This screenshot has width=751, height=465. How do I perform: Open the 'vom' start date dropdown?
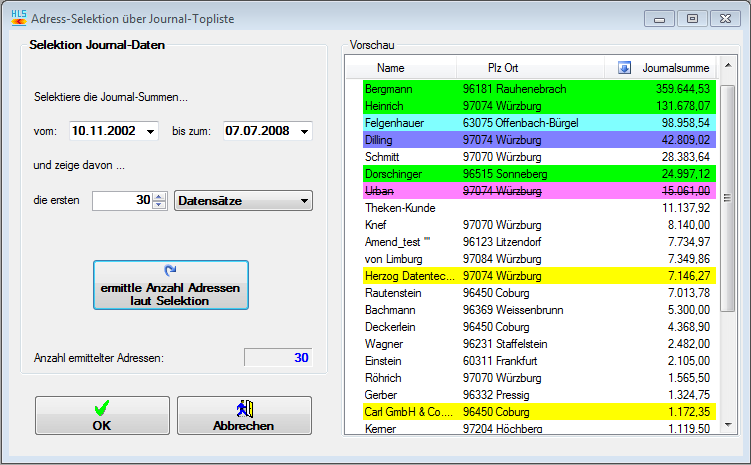point(150,131)
